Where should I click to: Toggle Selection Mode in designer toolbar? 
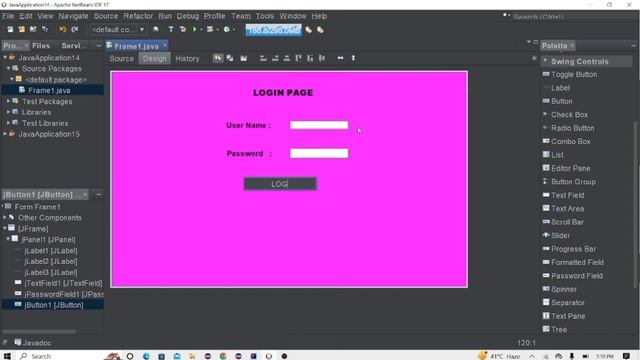(218, 58)
